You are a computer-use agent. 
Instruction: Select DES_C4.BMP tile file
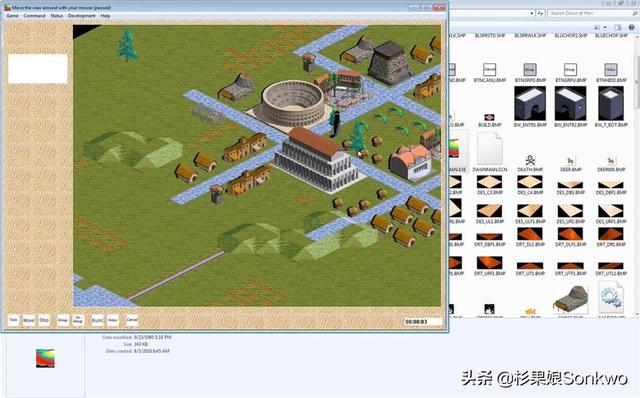[x=530, y=185]
